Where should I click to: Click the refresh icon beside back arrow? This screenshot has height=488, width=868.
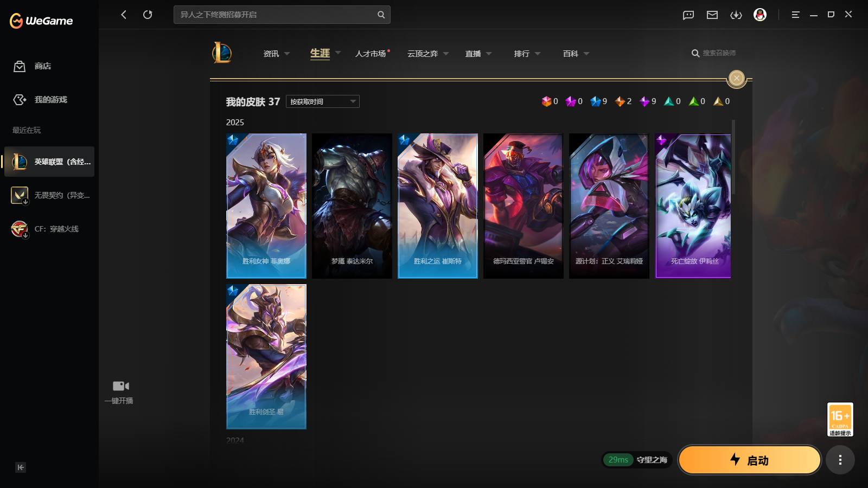pyautogui.click(x=148, y=15)
